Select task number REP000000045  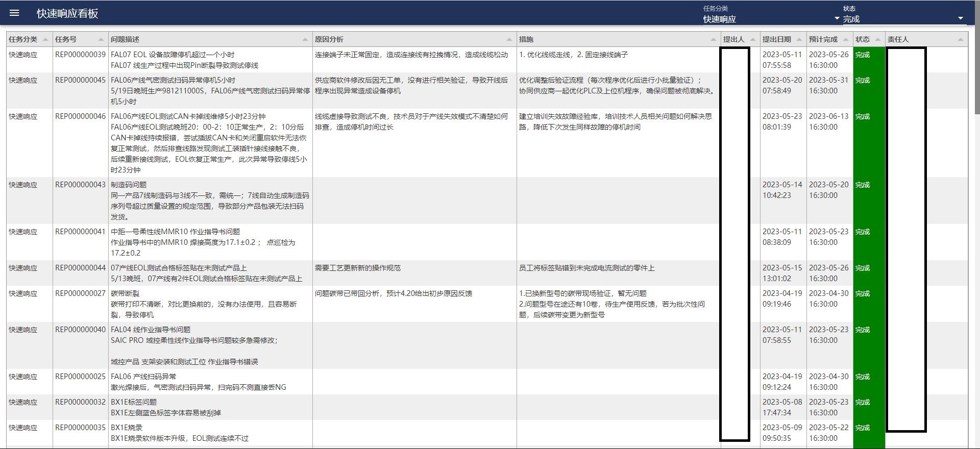pos(80,80)
